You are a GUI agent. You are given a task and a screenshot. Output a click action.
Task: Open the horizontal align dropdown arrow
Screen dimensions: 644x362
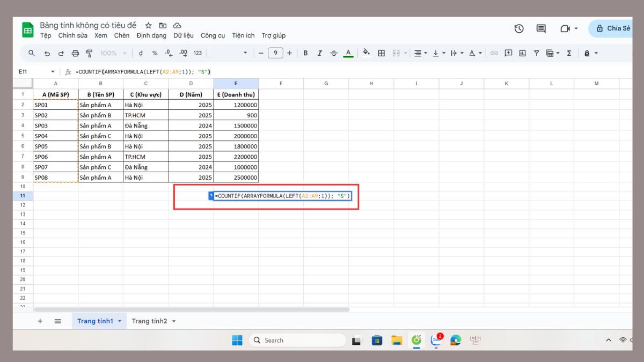[426, 53]
